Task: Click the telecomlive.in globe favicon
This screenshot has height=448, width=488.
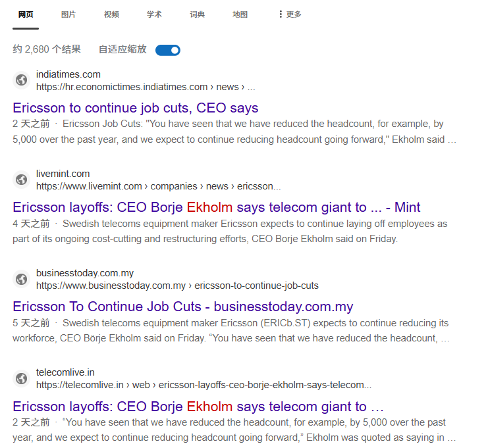Action: [22, 378]
